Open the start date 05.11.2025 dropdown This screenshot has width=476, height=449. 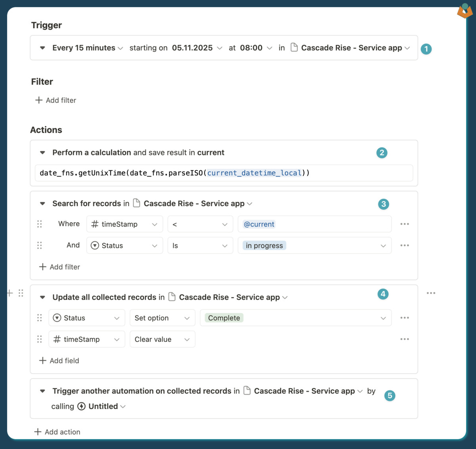(x=197, y=48)
